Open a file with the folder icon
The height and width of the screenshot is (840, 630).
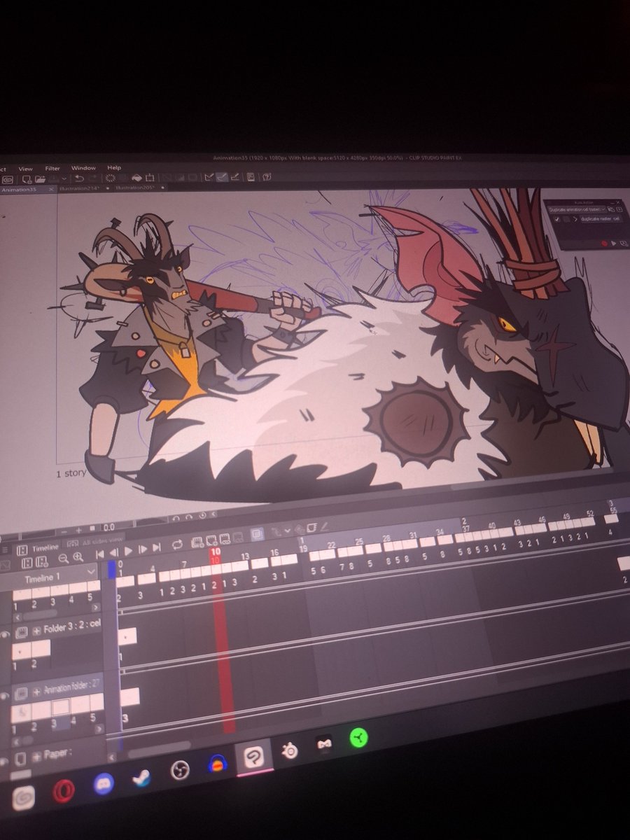point(40,179)
